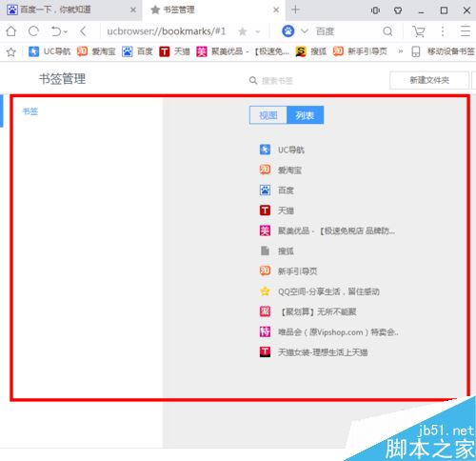This screenshot has height=461, width=476.
Task: Bookmark this page with address bar star
Action: pos(243,31)
